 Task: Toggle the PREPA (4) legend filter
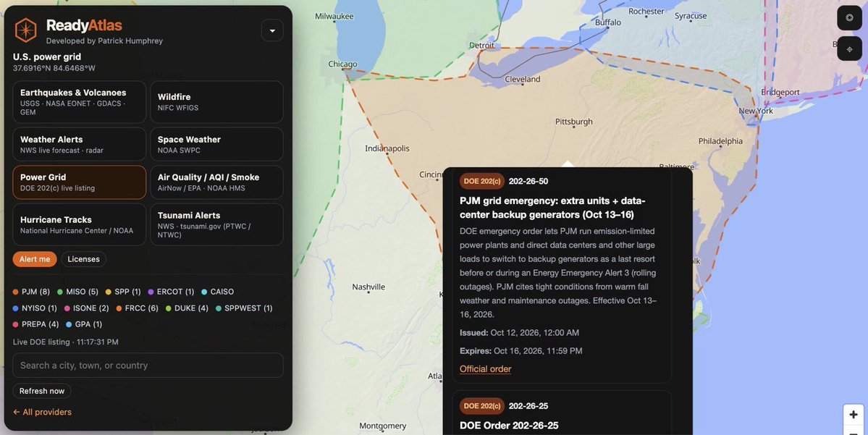[36, 324]
